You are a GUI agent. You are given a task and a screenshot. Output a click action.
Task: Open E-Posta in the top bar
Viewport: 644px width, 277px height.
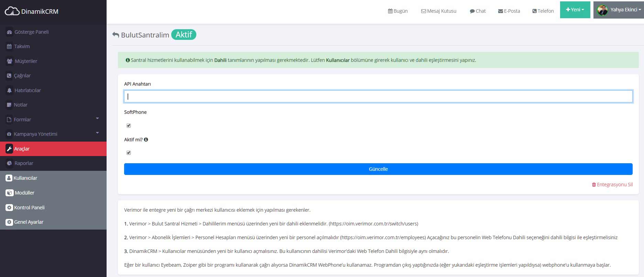tap(509, 11)
